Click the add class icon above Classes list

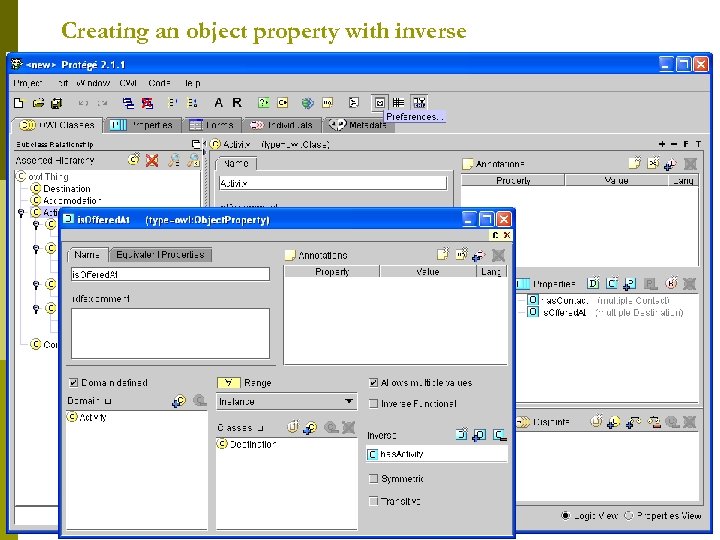pyautogui.click(x=311, y=428)
